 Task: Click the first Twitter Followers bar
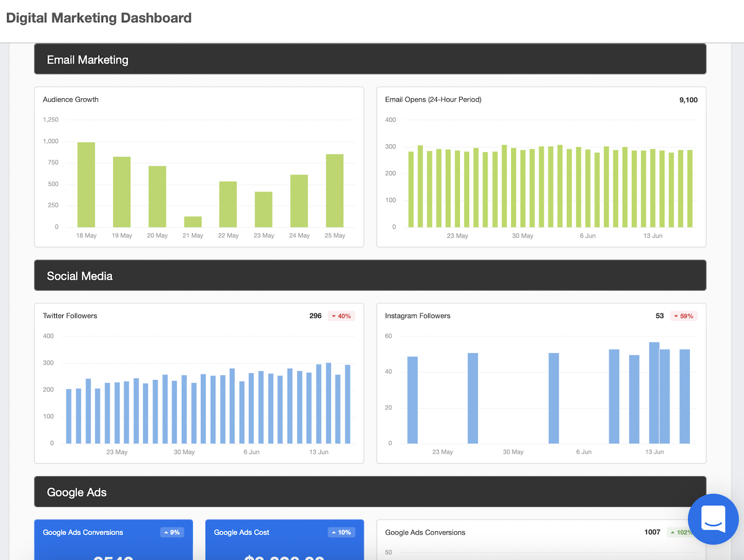(x=69, y=417)
